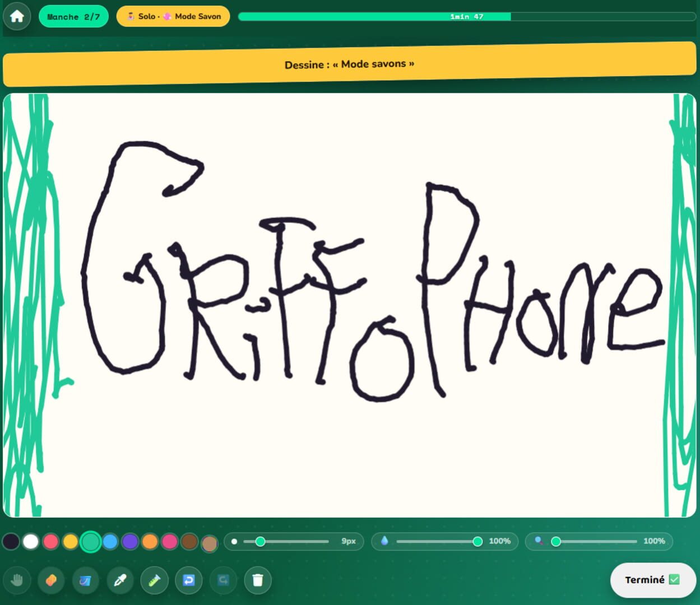Adjust the zoom slider handle
The height and width of the screenshot is (605, 700).
click(x=556, y=541)
